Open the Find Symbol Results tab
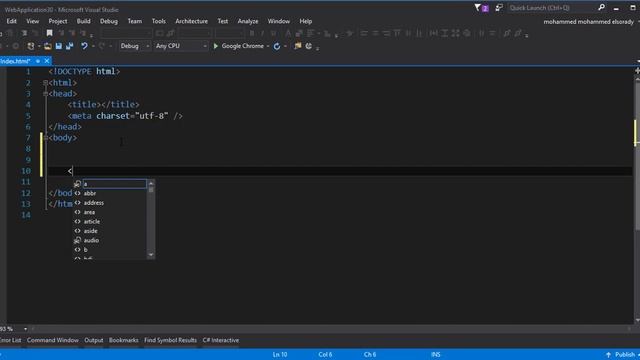This screenshot has width=640, height=360. 170,340
